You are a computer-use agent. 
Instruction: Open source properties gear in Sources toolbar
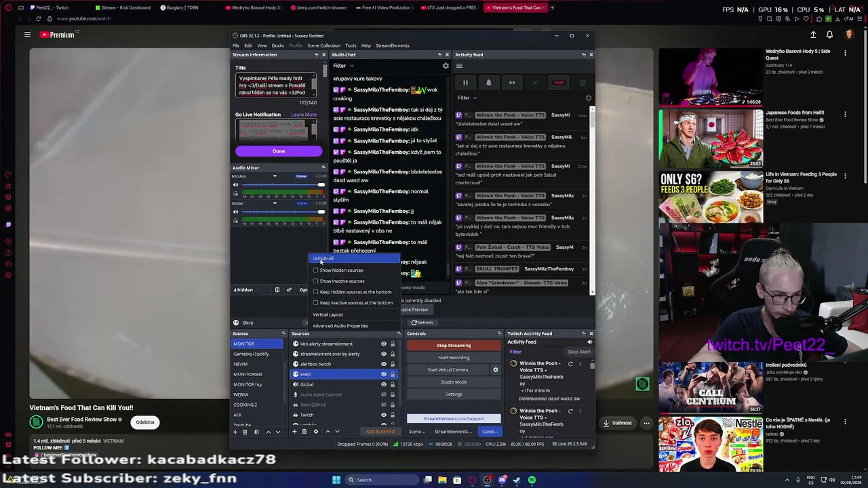pos(315,432)
